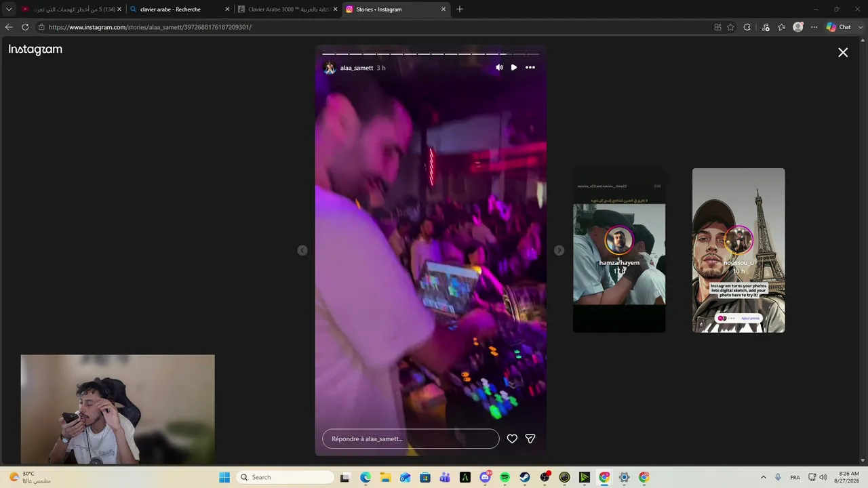Close the stories viewer with the X icon
Image resolution: width=868 pixels, height=488 pixels.
[843, 52]
